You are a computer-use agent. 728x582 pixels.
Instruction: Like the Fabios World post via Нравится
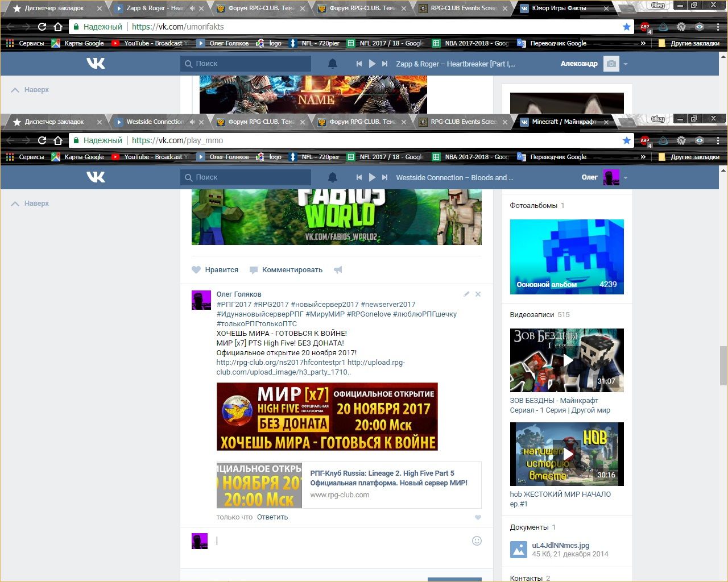pos(215,270)
